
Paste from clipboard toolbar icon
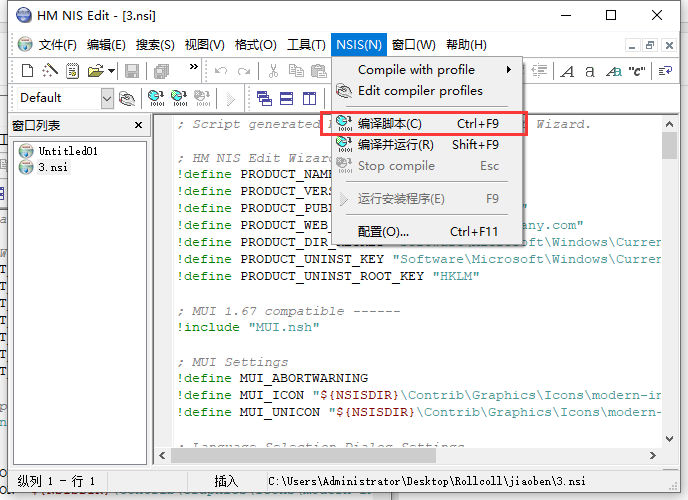319,71
